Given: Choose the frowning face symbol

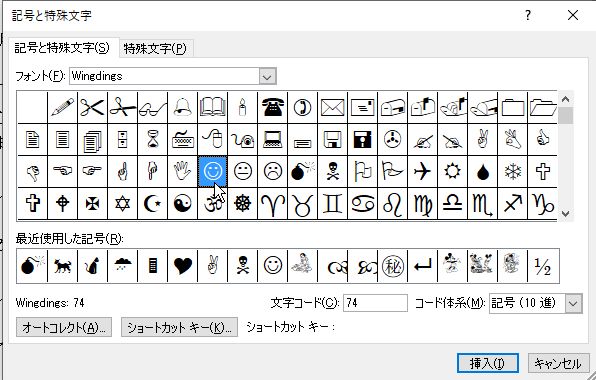Looking at the screenshot, I should pos(273,171).
